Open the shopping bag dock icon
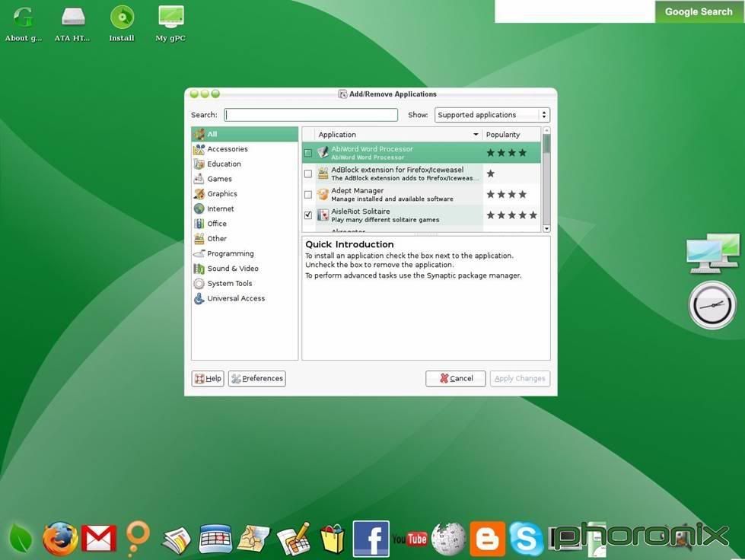745x560 pixels. (333, 539)
